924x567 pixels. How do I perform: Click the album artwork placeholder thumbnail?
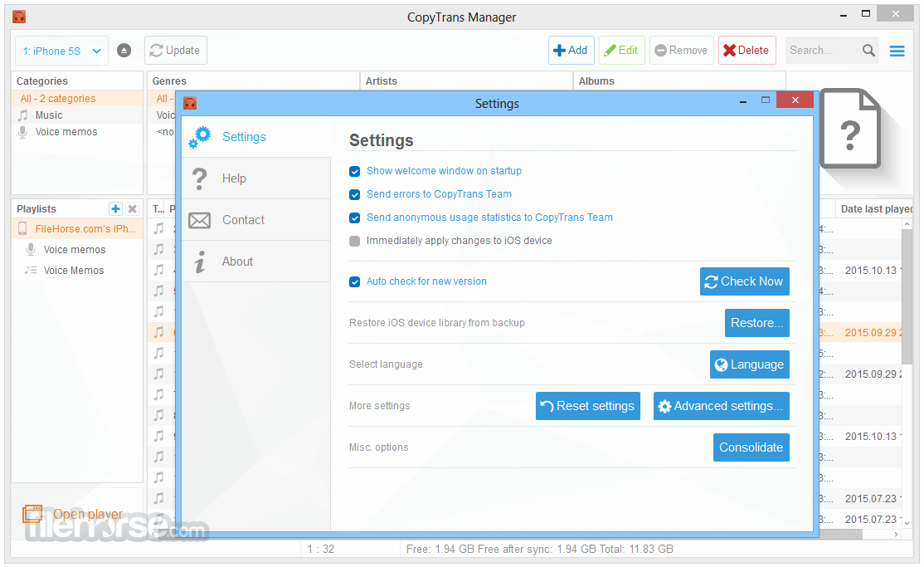tap(851, 129)
